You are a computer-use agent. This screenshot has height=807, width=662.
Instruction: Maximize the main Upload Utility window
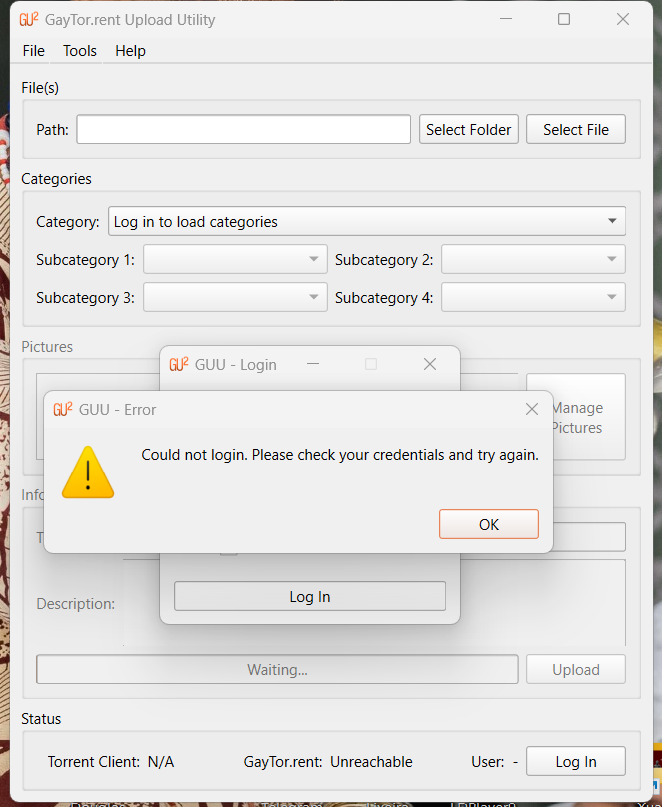(x=564, y=20)
